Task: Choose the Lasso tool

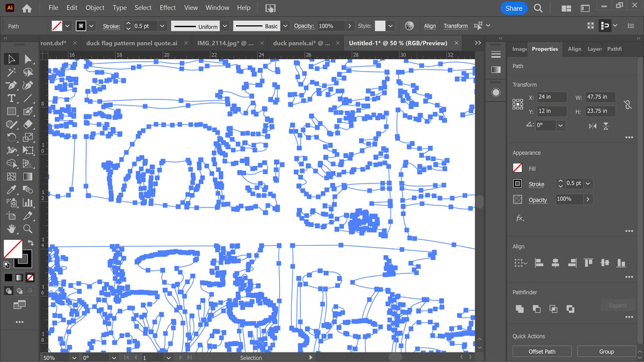Action: 28,72
